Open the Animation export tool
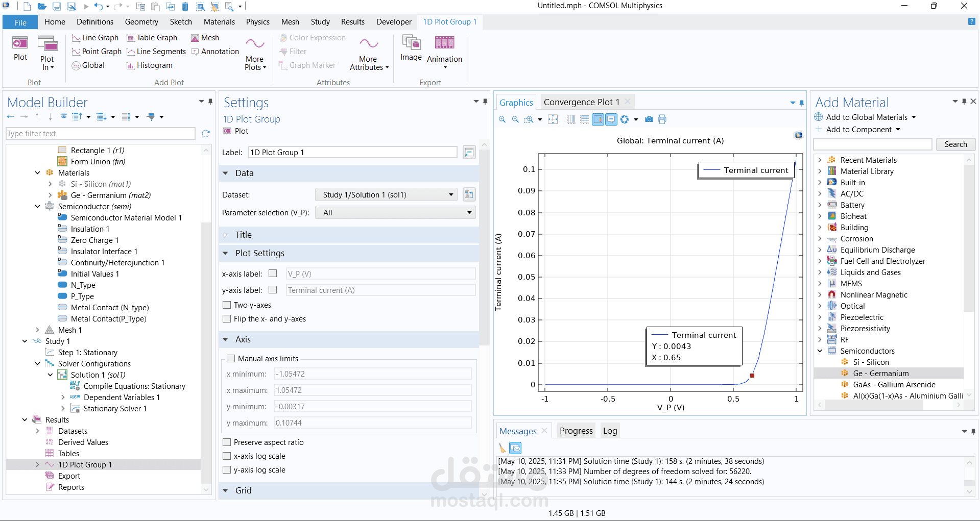 (x=444, y=51)
